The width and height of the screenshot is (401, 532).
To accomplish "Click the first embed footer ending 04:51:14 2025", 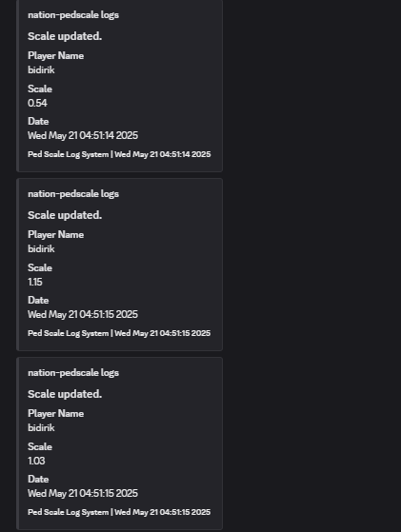I will coord(119,154).
